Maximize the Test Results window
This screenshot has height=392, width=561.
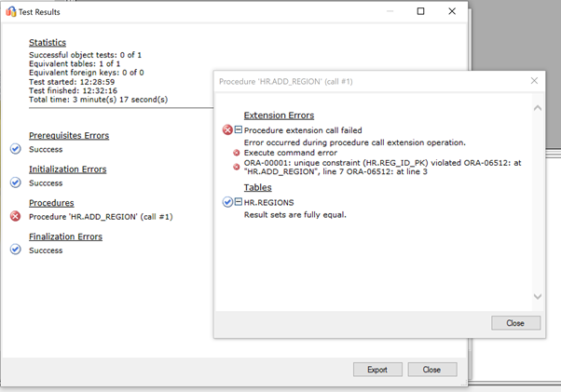click(x=420, y=11)
